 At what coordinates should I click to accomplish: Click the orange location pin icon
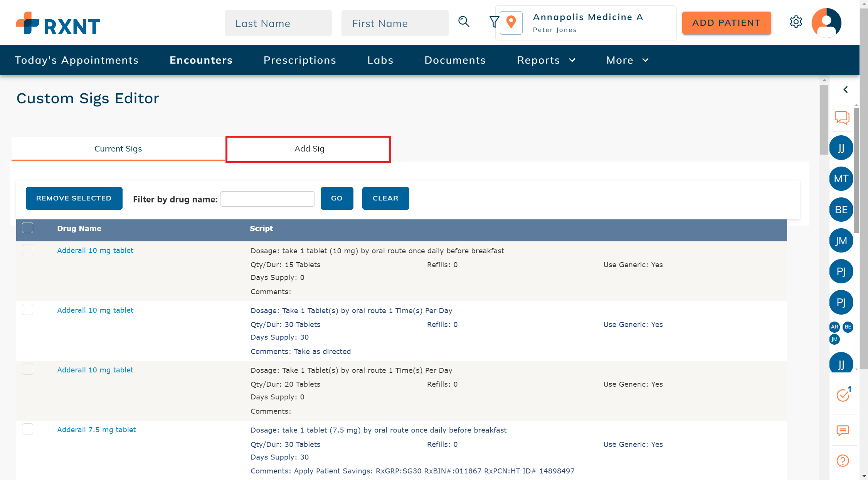pos(511,23)
